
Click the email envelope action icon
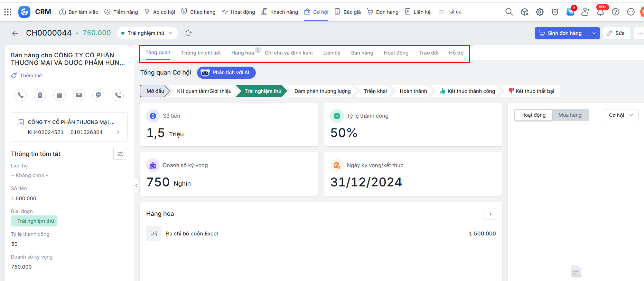tap(79, 95)
